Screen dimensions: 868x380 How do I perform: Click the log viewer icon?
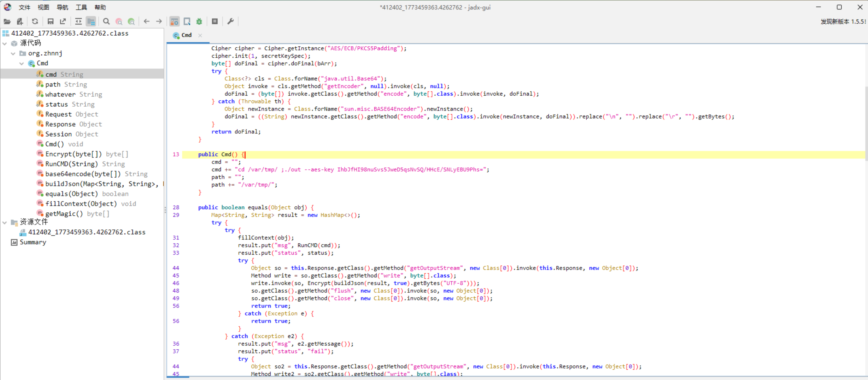click(x=215, y=21)
